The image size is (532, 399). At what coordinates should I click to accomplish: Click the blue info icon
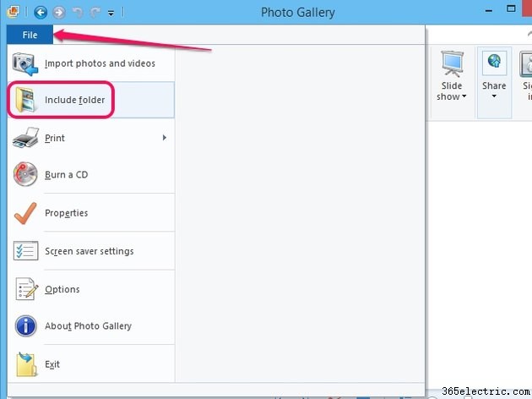pos(26,325)
